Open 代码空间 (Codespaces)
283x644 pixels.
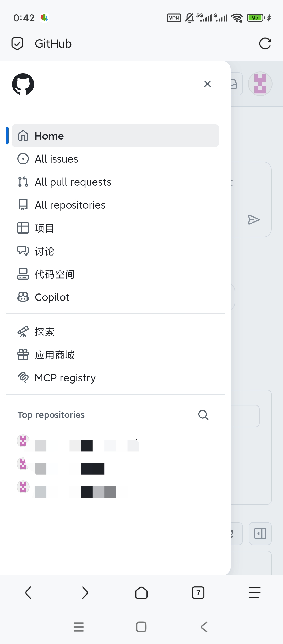115,274
